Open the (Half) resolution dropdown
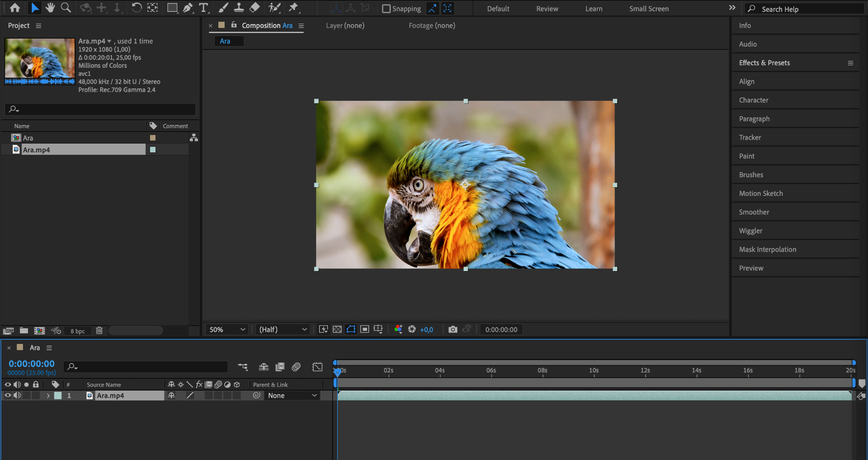868x460 pixels. tap(283, 330)
